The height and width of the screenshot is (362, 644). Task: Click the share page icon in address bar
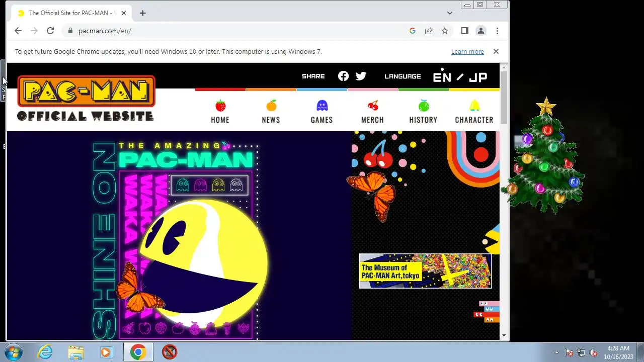[429, 31]
